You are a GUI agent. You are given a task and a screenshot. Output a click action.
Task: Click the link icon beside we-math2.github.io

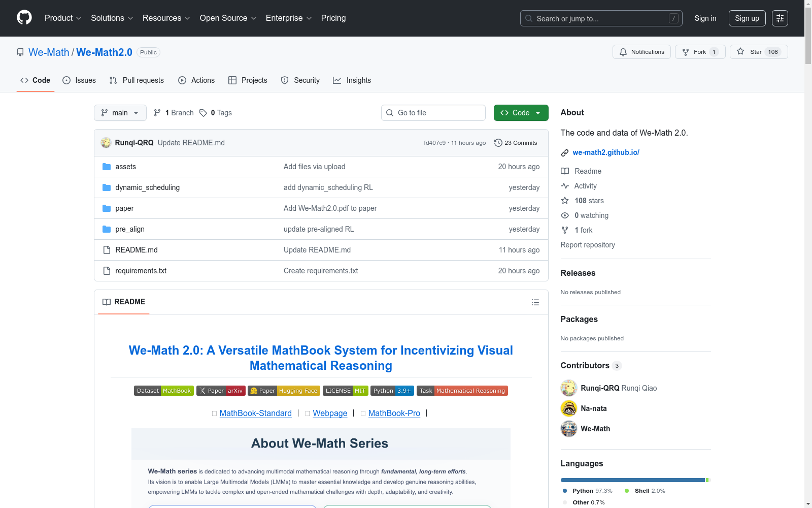tap(565, 153)
